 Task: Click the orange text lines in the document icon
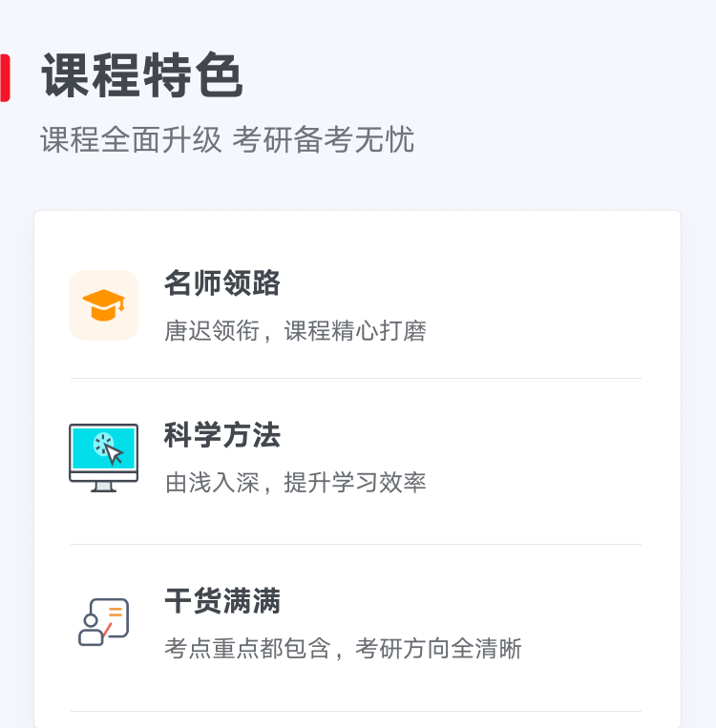(115, 612)
